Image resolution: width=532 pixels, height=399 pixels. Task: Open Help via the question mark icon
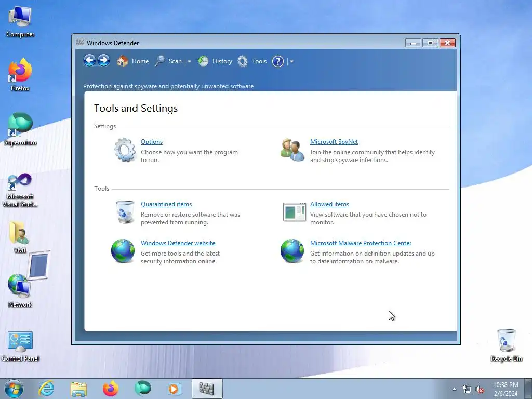pos(278,61)
